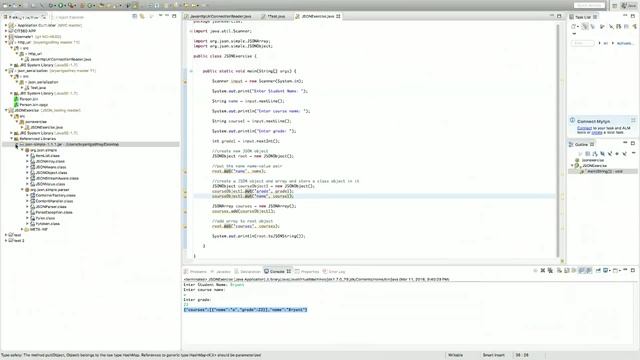Select Yylex.class in the tree

45,218
